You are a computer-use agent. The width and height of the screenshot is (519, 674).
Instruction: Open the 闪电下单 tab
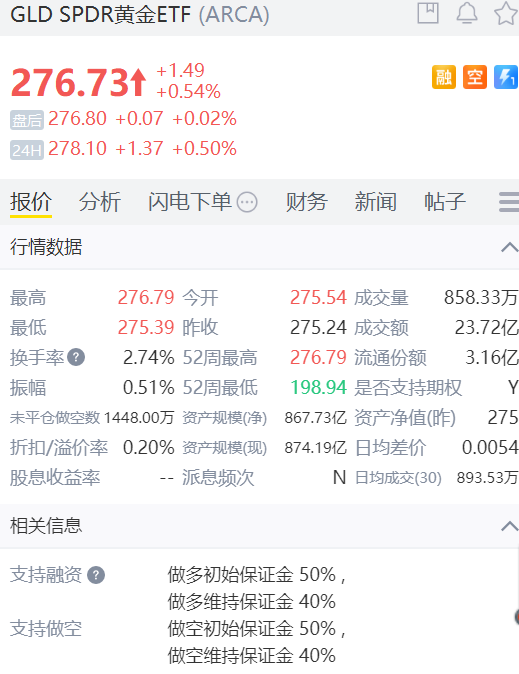[190, 202]
